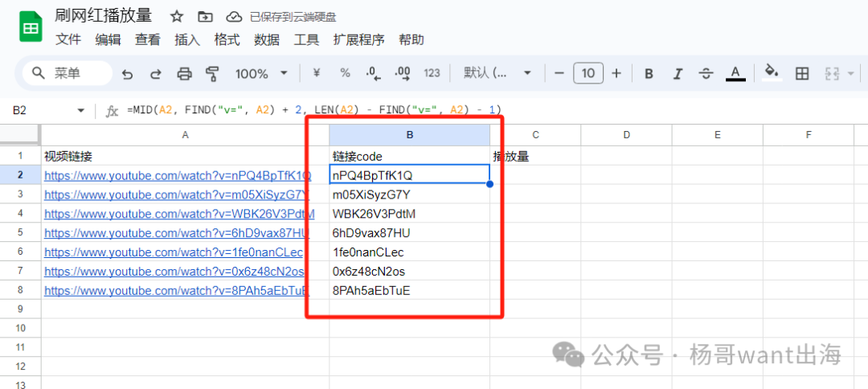Print the spreadsheet
Image resolution: width=868 pixels, height=389 pixels.
(184, 74)
